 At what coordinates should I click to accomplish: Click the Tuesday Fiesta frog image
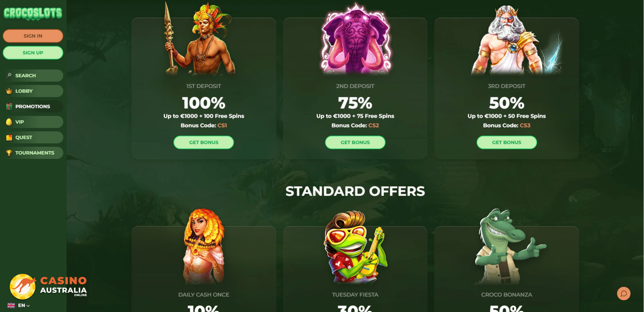point(355,248)
